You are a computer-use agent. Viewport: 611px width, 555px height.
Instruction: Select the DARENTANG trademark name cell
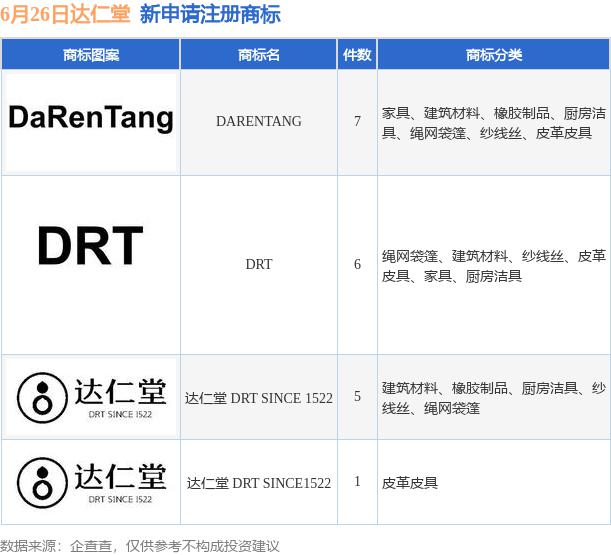(x=258, y=121)
